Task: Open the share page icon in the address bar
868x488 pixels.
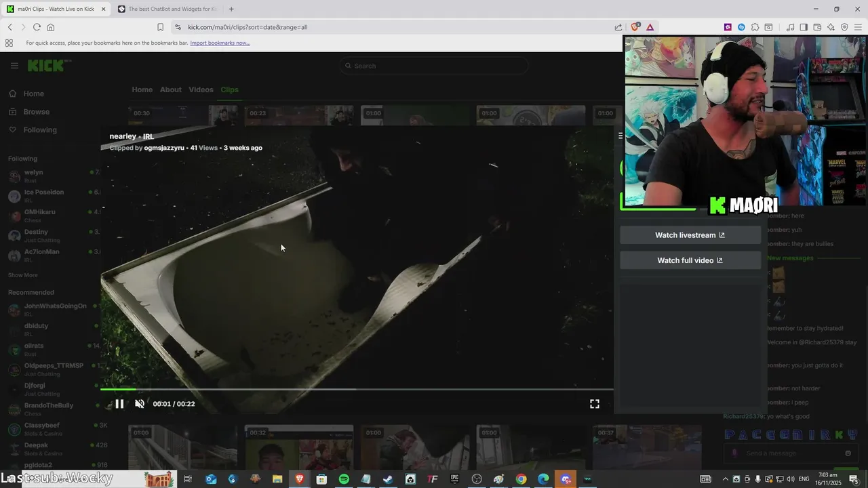Action: tap(618, 27)
